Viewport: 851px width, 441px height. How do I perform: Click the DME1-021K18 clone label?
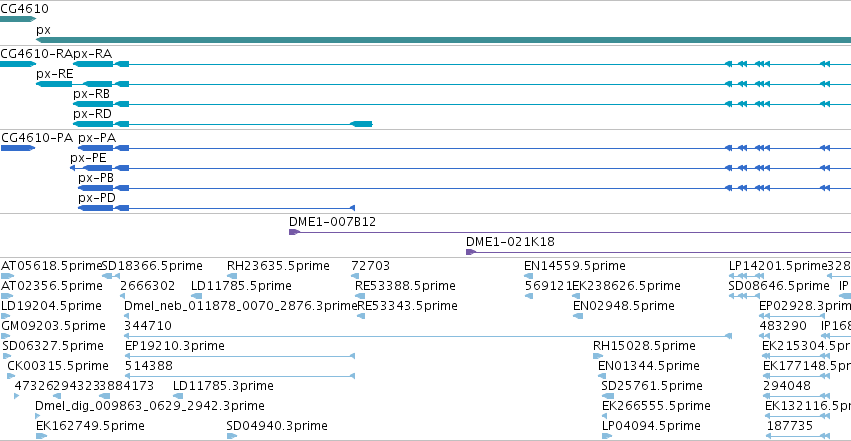510,242
